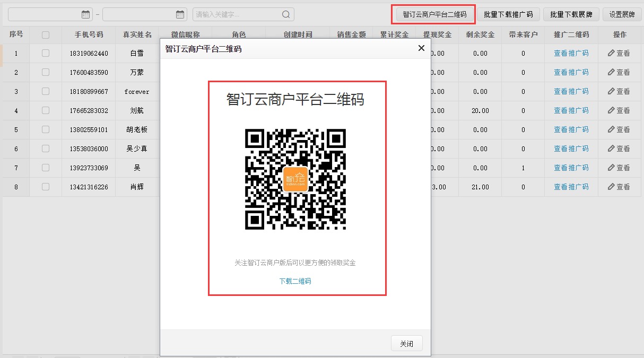Select phone number 13538036000

(x=89, y=149)
